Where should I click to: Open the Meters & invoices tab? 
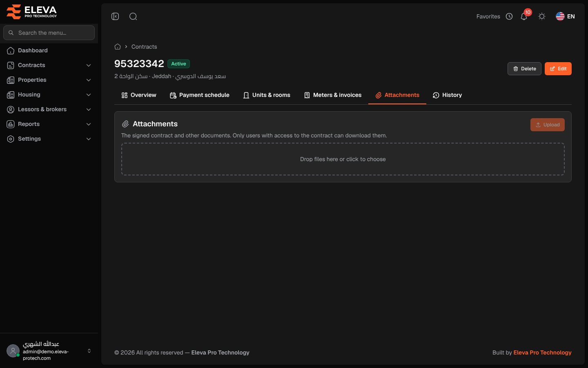point(333,95)
